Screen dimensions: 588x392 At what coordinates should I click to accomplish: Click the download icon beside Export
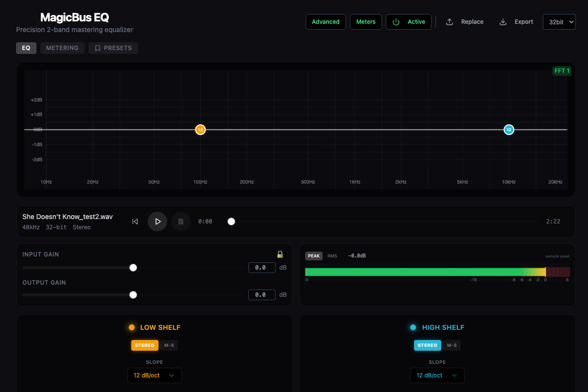503,22
